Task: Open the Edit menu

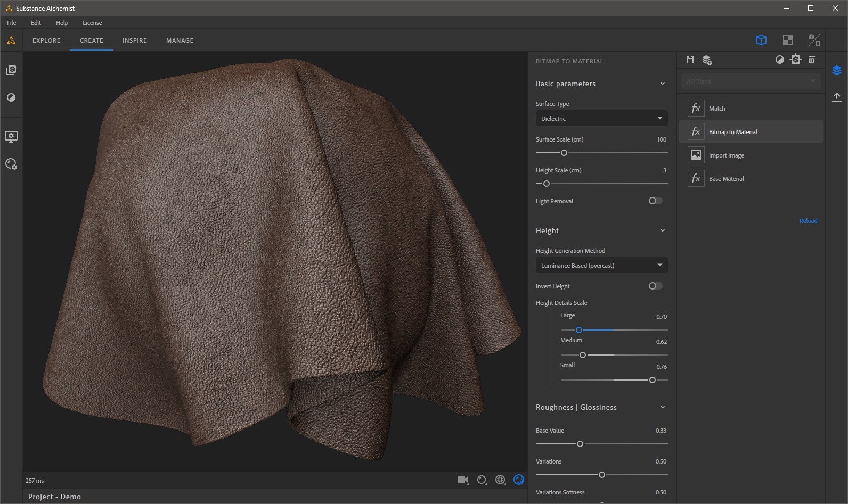Action: [x=36, y=23]
